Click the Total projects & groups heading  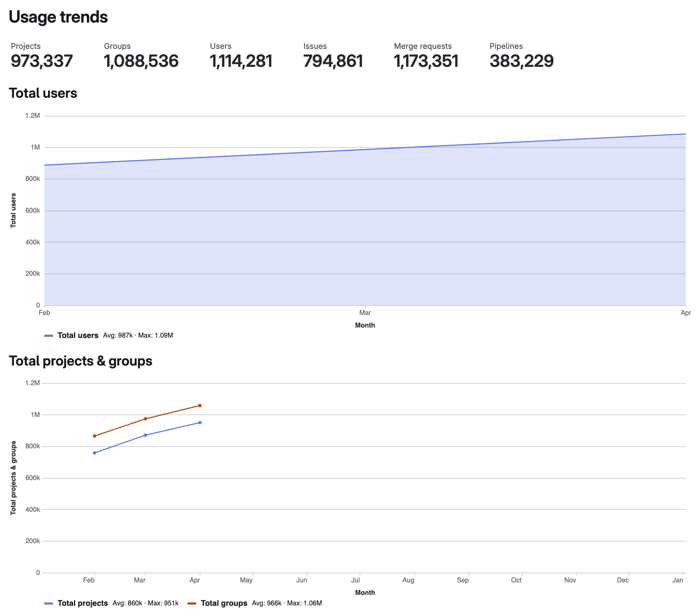[81, 361]
